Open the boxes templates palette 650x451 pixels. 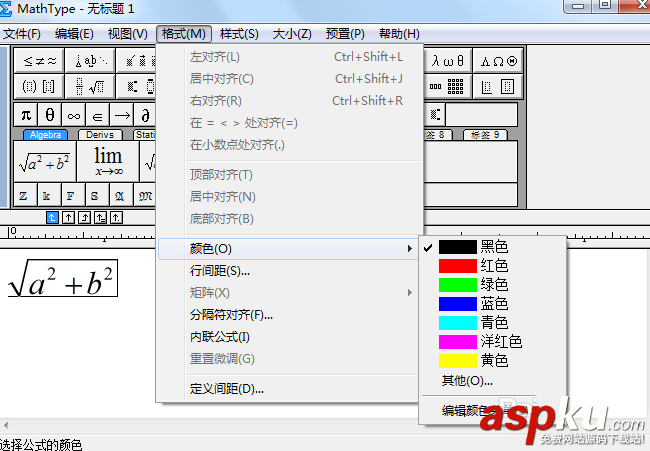coord(498,86)
